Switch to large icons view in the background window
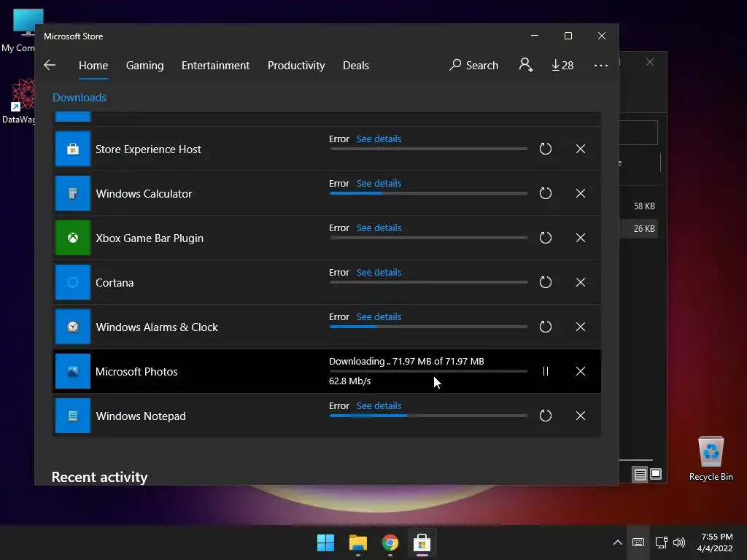Screen dimensions: 747x560 [x=656, y=474]
